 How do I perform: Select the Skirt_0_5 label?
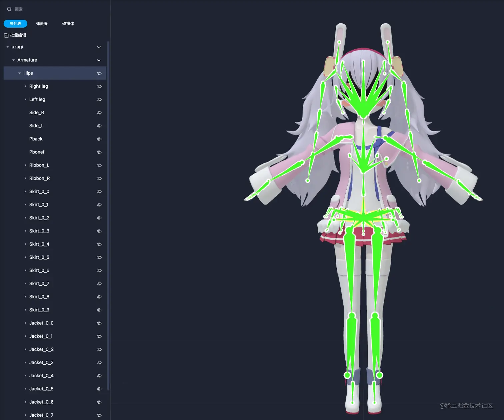pos(39,257)
